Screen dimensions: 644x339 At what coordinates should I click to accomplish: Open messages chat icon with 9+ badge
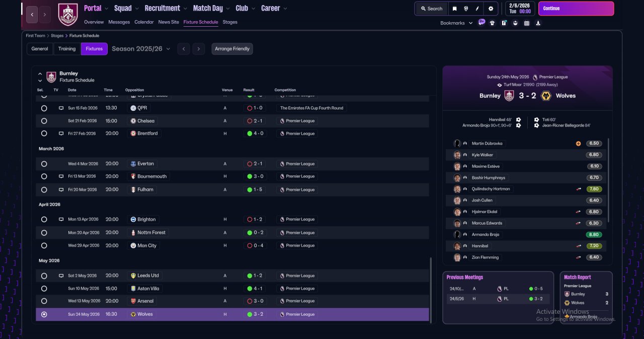tap(481, 22)
